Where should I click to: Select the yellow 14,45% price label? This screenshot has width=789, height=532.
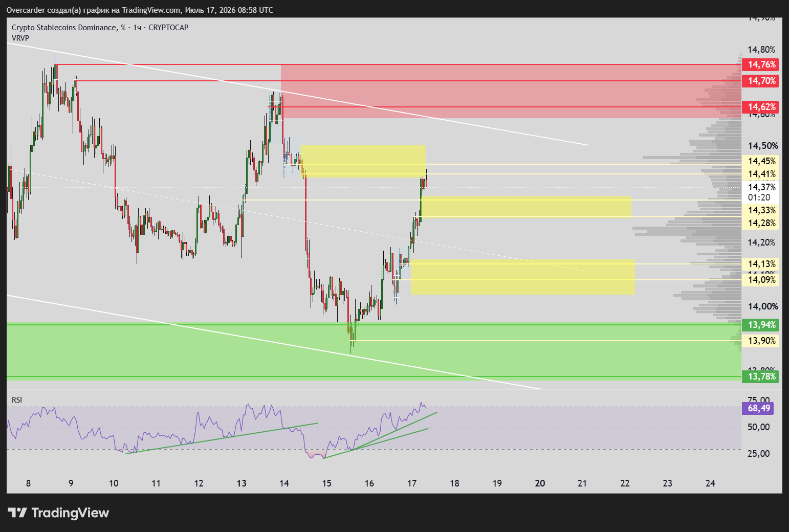(760, 162)
